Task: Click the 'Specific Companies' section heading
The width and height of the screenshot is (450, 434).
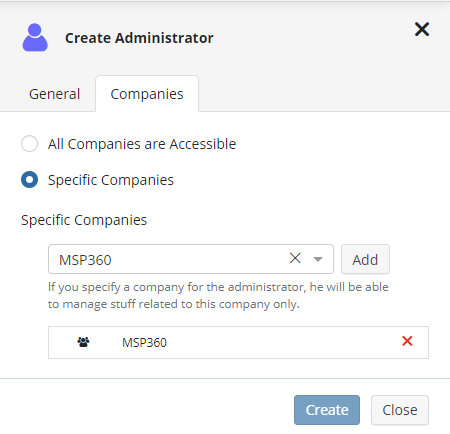Action: click(x=84, y=220)
